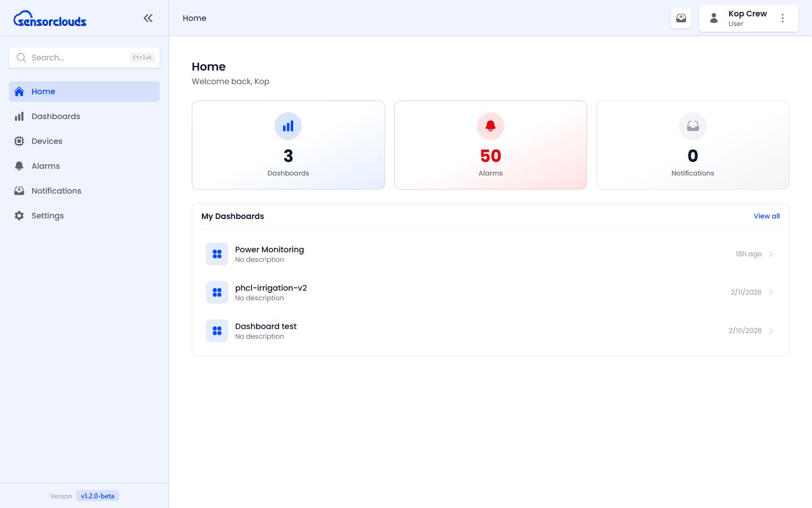Image resolution: width=812 pixels, height=508 pixels.
Task: Open the Dashboards menu entry
Action: [56, 116]
